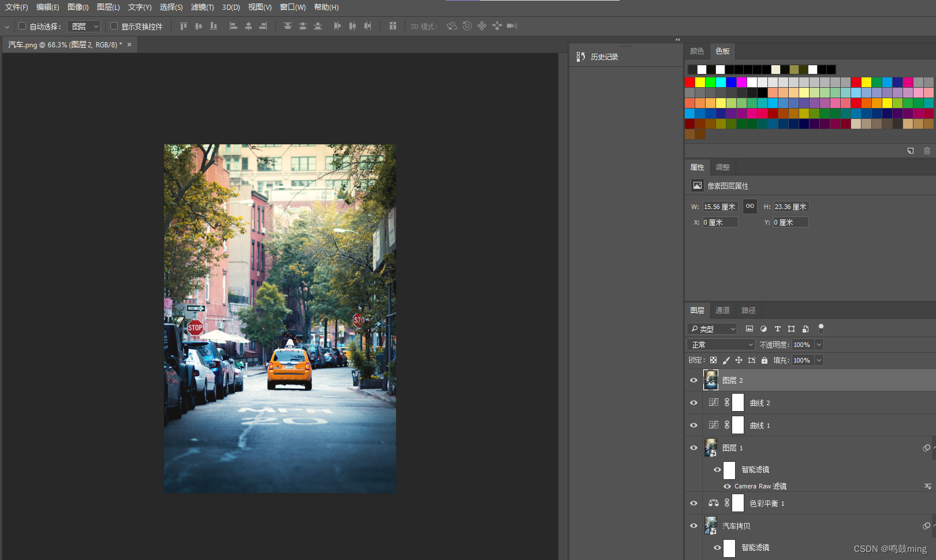
Task: Edit Camera Raw filter blending options icon
Action: (x=928, y=487)
